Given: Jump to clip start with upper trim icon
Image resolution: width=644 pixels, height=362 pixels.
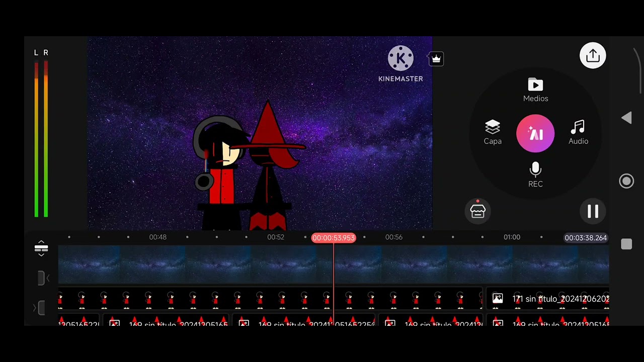Looking at the screenshot, I should click(43, 278).
